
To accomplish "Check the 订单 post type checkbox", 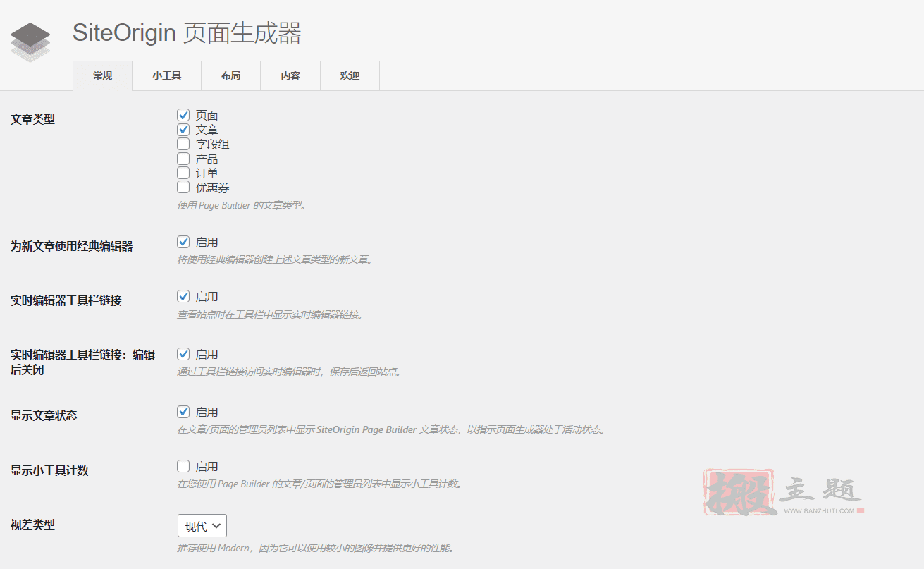I will [x=183, y=173].
